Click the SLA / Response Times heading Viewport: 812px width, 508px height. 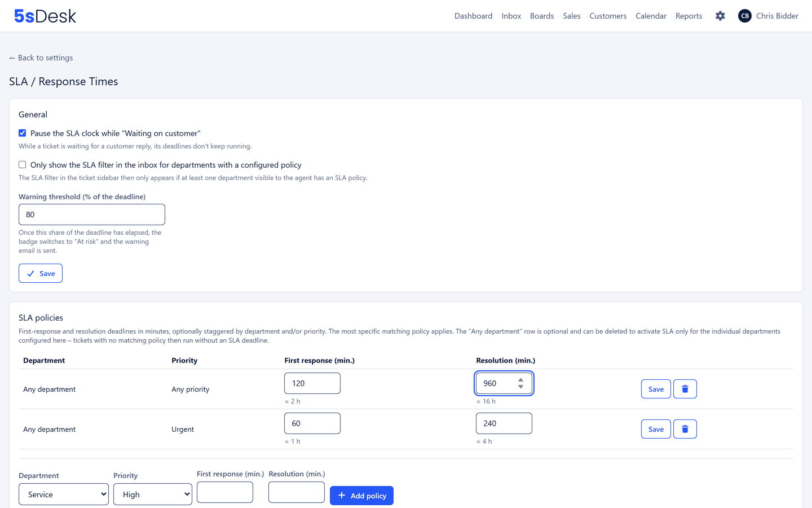pos(64,81)
